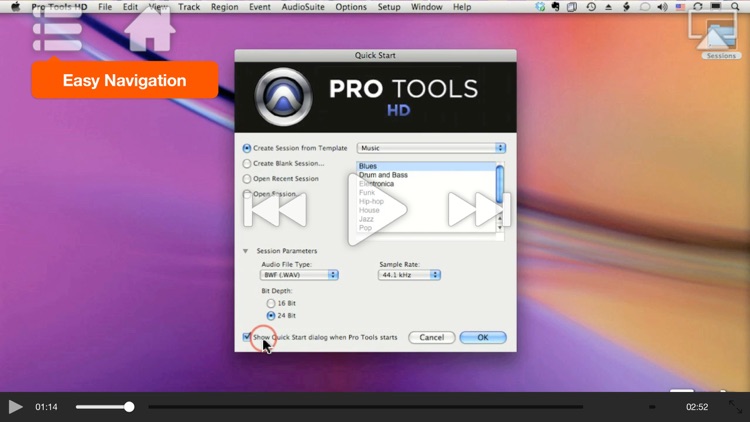
Task: Skip to previous video with rewind overlay
Action: [276, 210]
